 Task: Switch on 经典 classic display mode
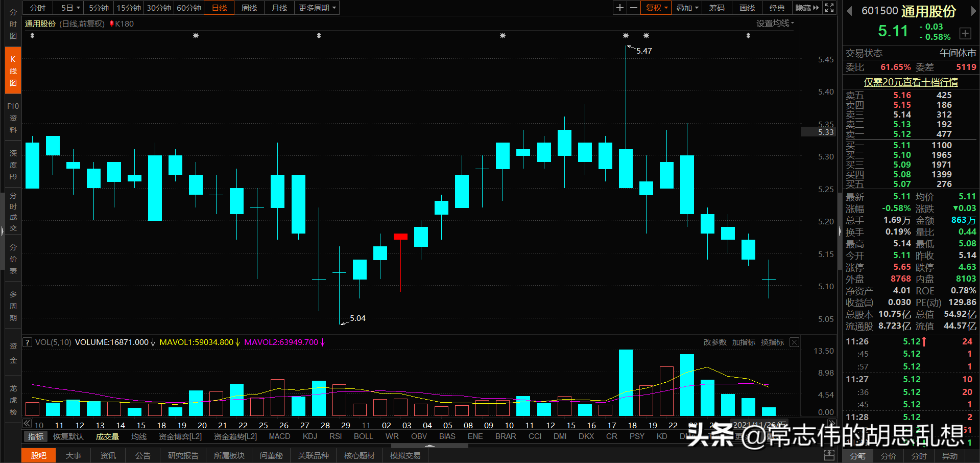(x=777, y=8)
